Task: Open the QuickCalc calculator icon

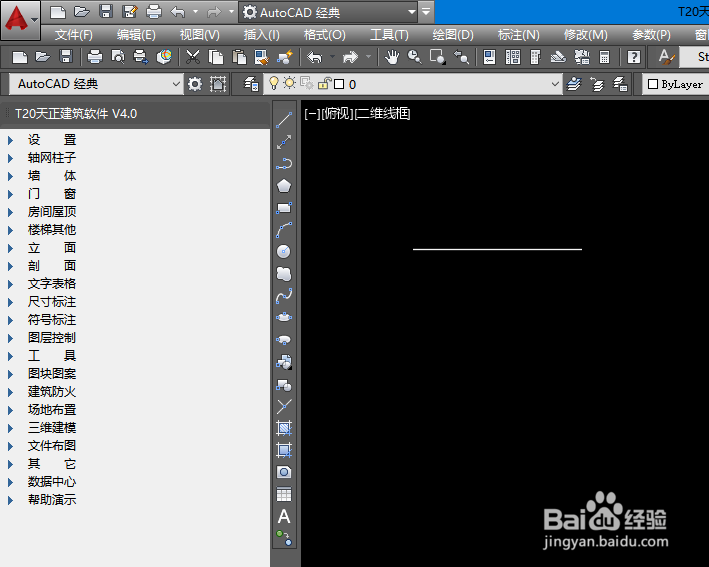Action: pos(605,57)
